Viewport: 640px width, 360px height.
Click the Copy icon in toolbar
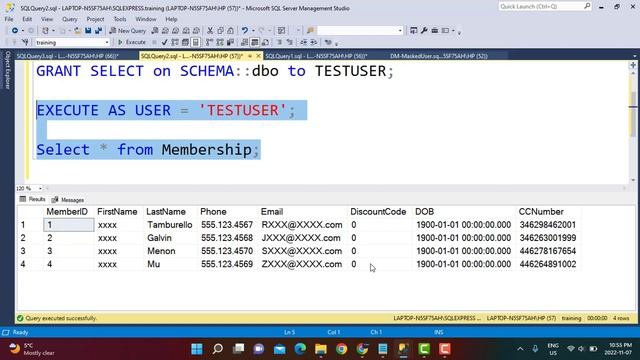pos(220,31)
